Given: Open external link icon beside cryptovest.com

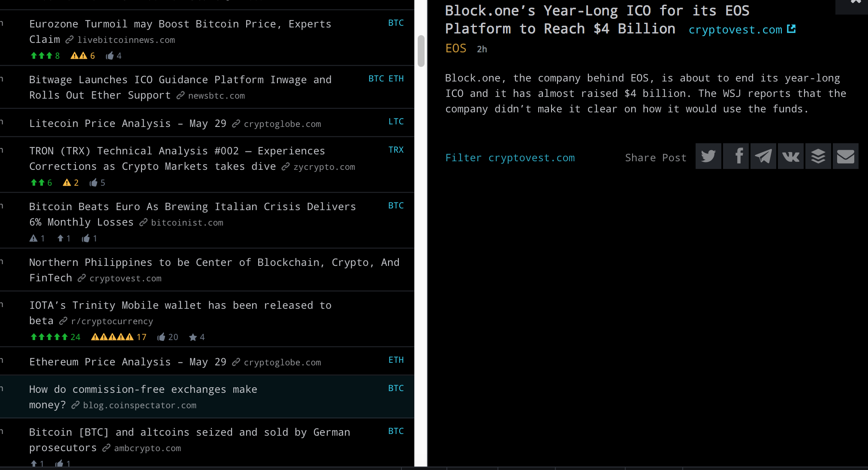Looking at the screenshot, I should (x=792, y=29).
